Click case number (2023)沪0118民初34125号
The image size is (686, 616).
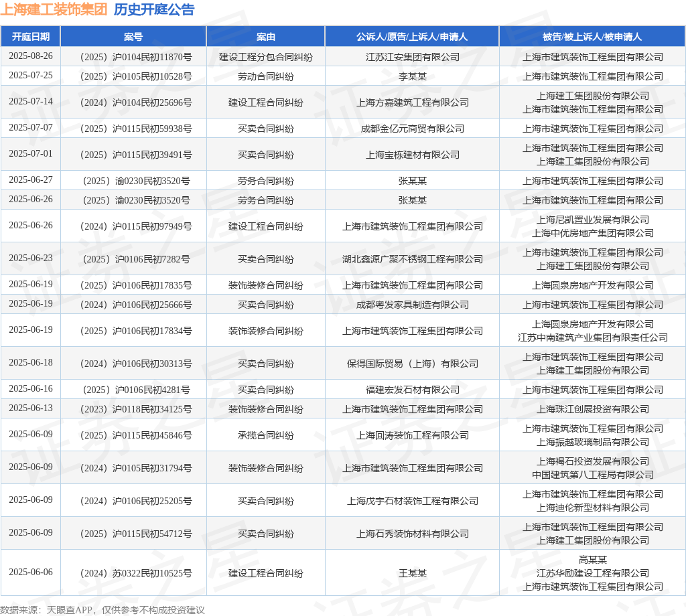tap(136, 409)
